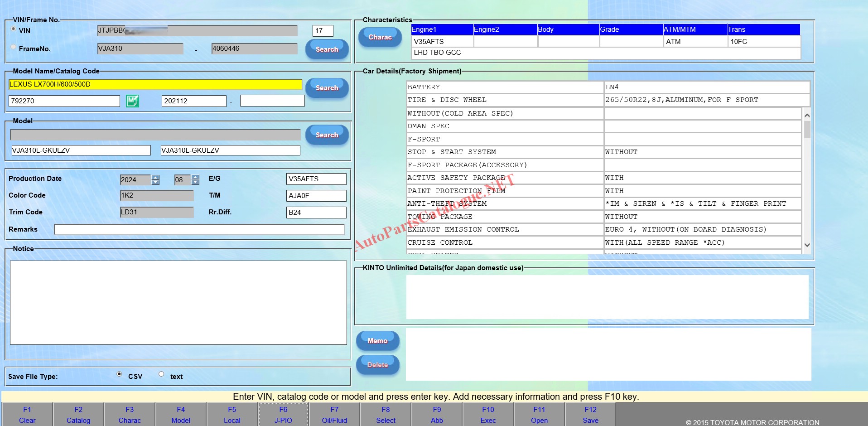
Task: Choose text as save file type
Action: pyautogui.click(x=161, y=374)
